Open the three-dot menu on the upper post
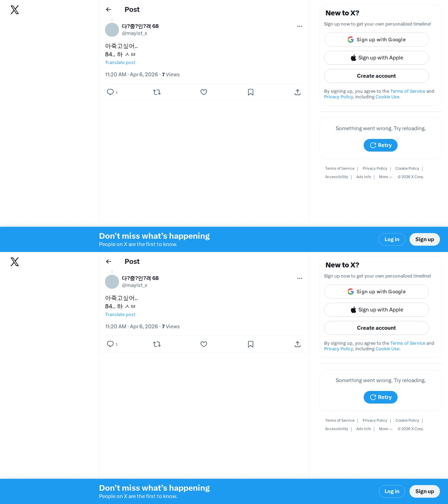Viewport: 448px width, 504px height. [x=300, y=26]
